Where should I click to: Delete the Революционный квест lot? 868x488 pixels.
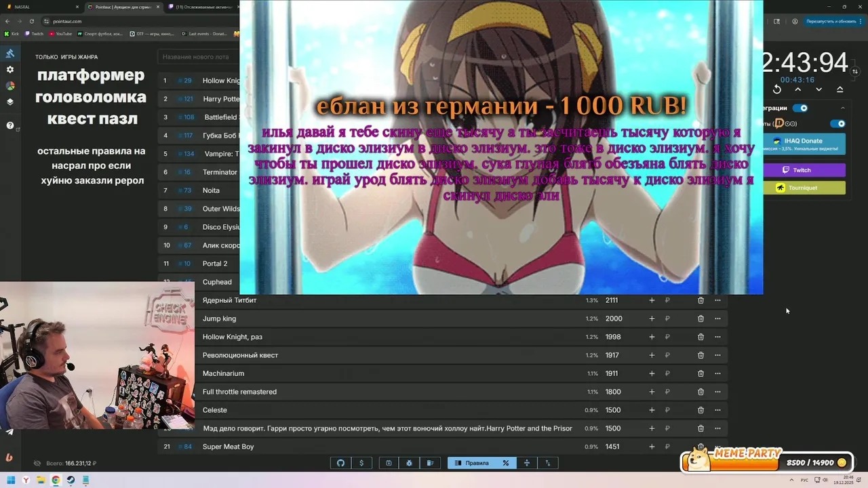(x=701, y=355)
